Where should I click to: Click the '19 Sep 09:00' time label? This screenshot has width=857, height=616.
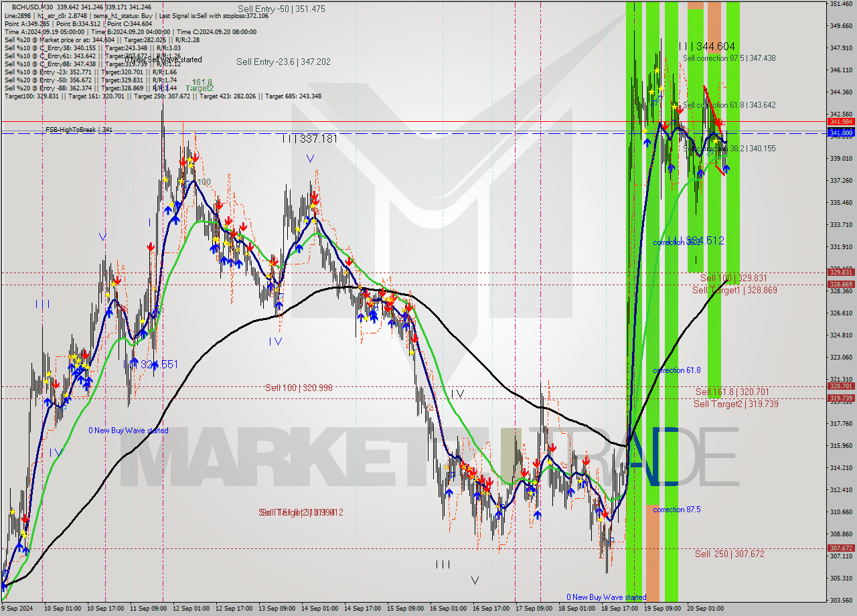(x=661, y=609)
